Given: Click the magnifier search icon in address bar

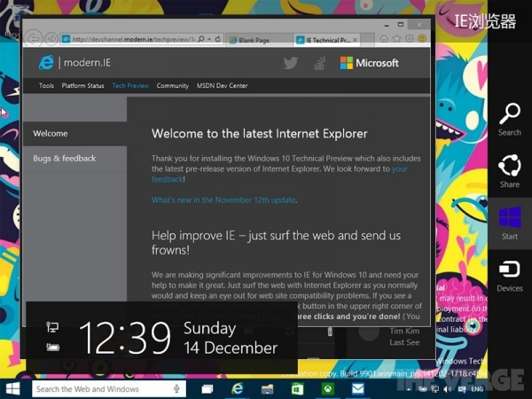Looking at the screenshot, I should [201, 39].
